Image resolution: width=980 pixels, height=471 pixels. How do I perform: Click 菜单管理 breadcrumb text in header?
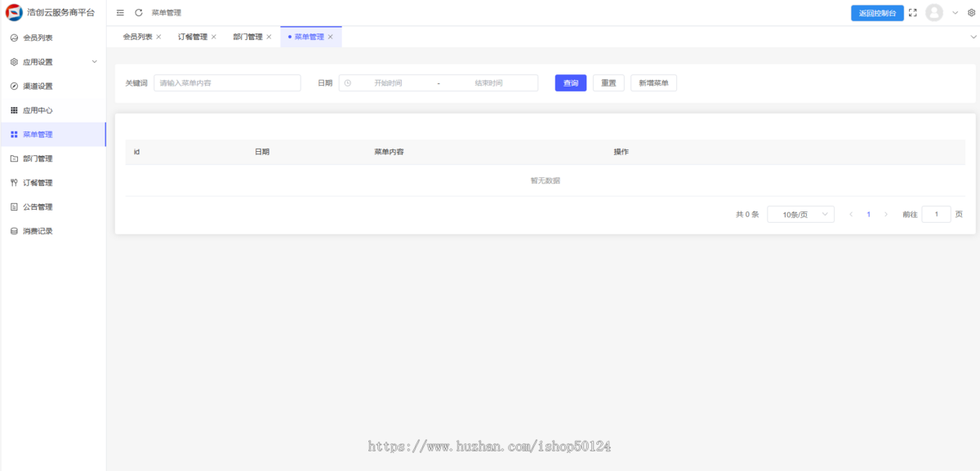click(167, 13)
